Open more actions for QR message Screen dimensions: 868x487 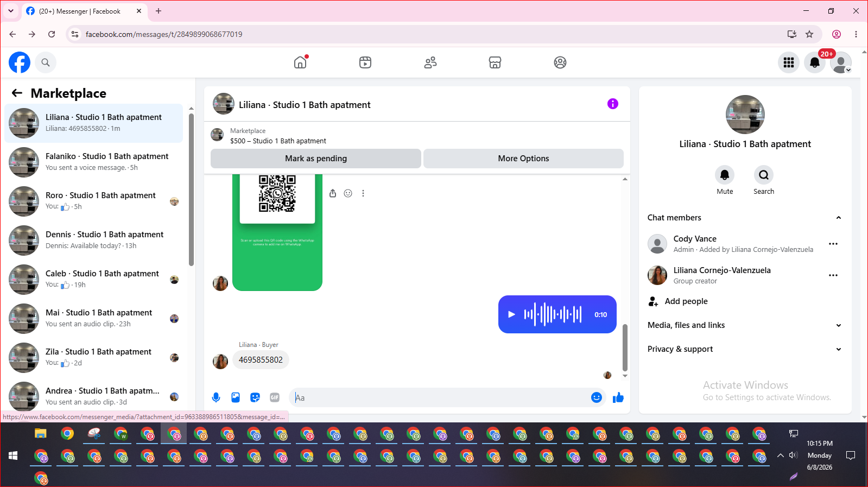(363, 193)
